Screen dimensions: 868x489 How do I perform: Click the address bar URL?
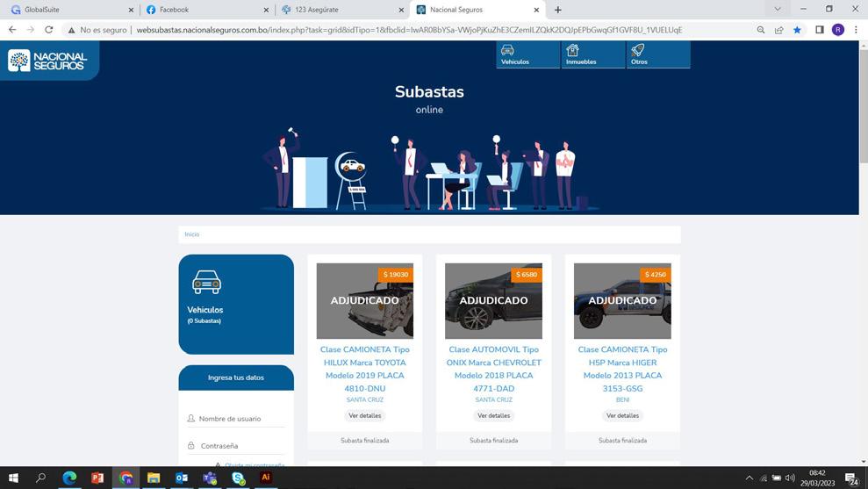(x=409, y=30)
